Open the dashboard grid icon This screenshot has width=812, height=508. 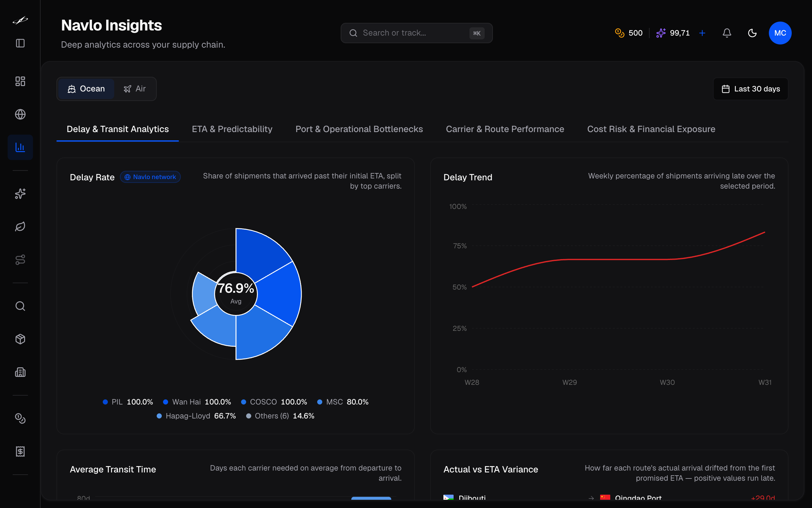point(20,81)
